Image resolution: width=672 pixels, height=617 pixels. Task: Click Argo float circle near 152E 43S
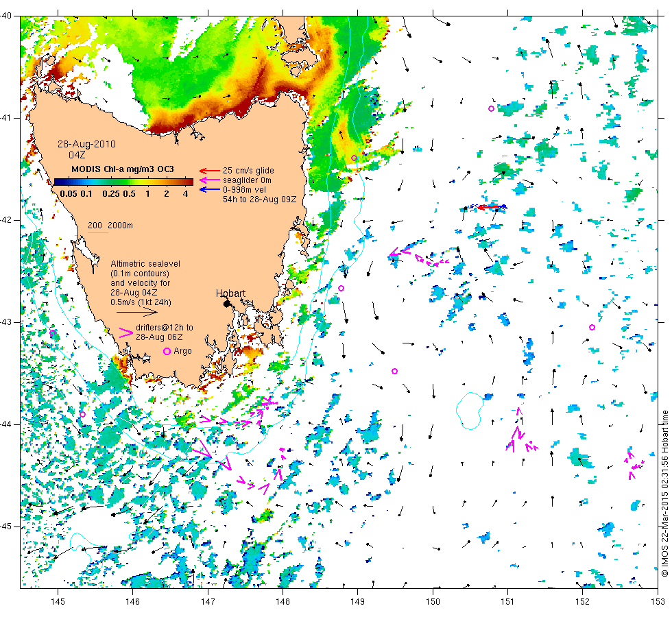tap(592, 328)
